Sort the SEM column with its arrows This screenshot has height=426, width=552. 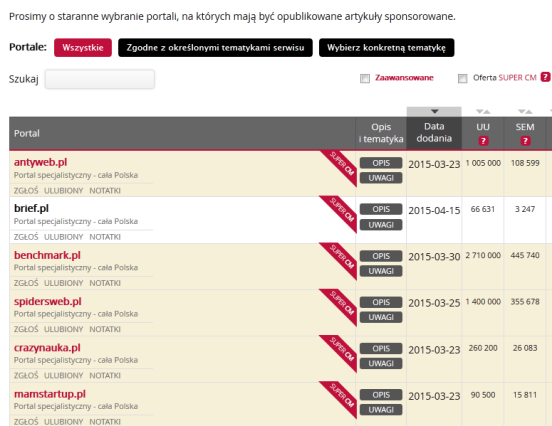pyautogui.click(x=525, y=112)
